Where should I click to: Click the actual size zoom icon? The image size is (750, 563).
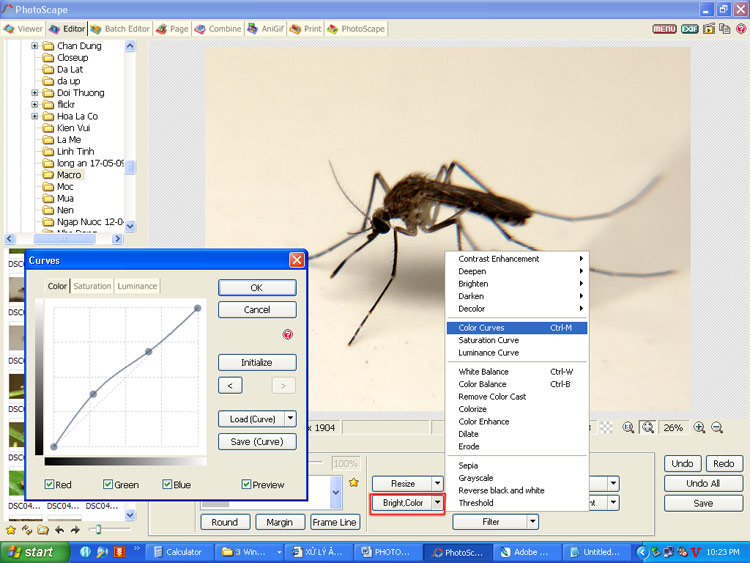(628, 427)
